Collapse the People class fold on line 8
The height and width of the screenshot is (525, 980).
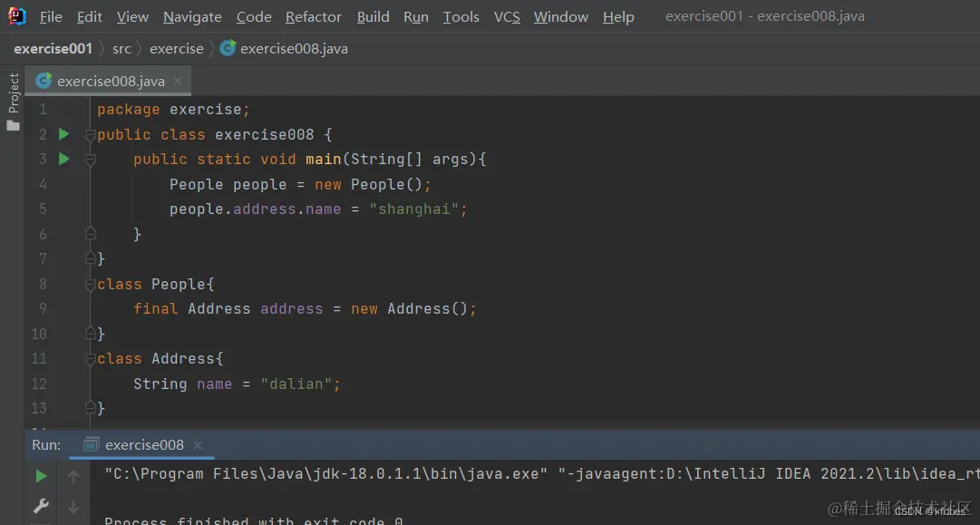click(90, 285)
